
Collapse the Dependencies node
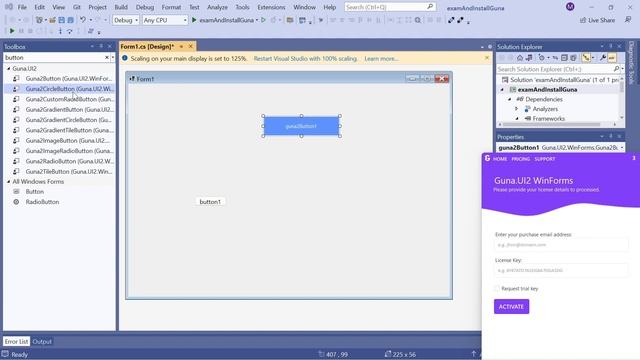pyautogui.click(x=510, y=99)
